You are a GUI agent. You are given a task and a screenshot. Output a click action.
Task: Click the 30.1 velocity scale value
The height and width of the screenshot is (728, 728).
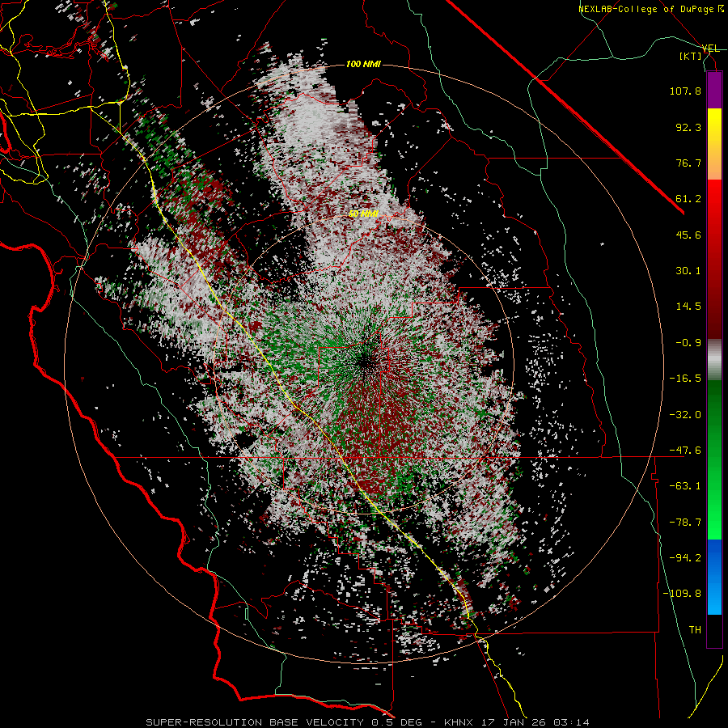click(688, 271)
